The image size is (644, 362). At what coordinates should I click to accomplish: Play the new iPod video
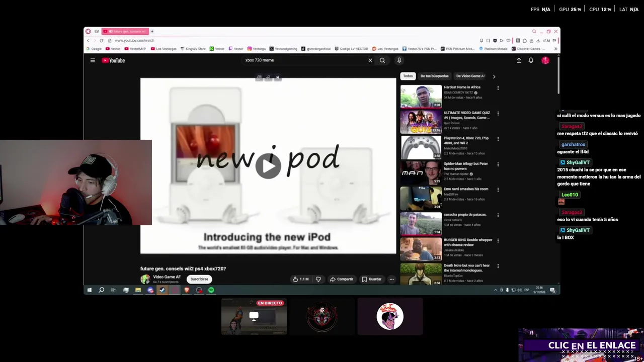tap(268, 166)
